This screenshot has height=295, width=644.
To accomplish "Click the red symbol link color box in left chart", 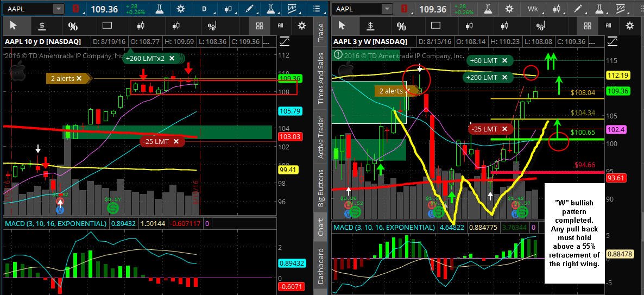I will coord(76,9).
